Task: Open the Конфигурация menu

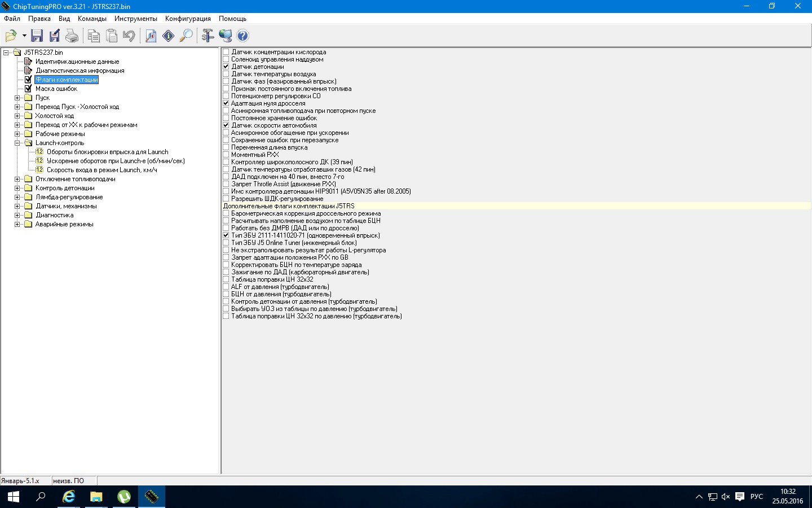Action: tap(188, 19)
